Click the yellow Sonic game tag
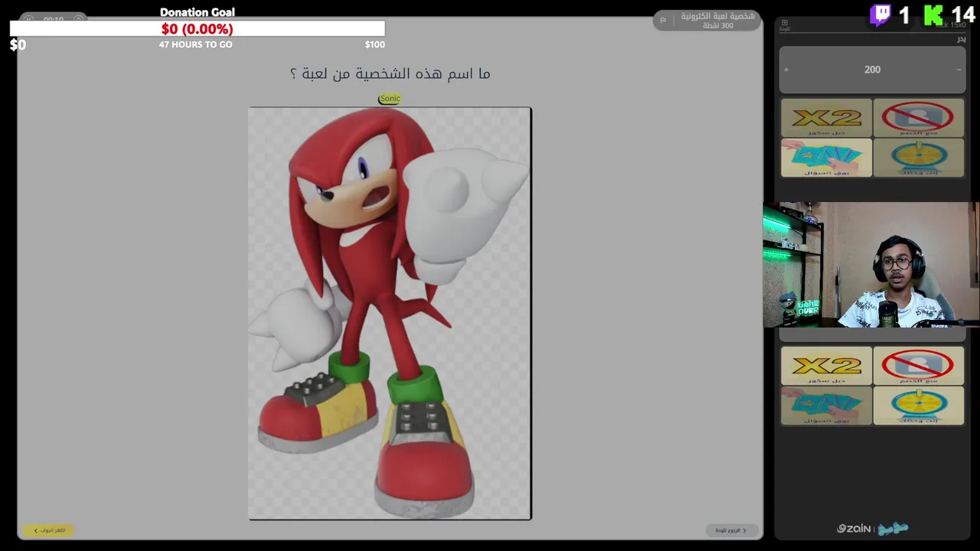This screenshot has width=980, height=551. tap(390, 99)
